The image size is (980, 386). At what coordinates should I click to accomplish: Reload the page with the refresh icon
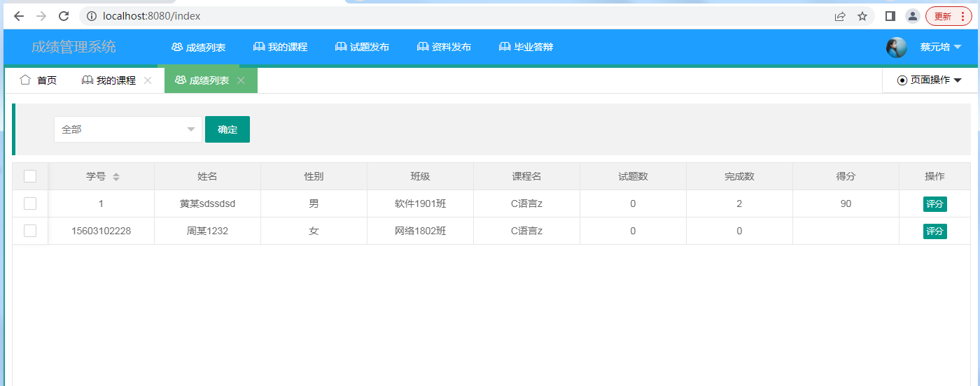point(64,16)
